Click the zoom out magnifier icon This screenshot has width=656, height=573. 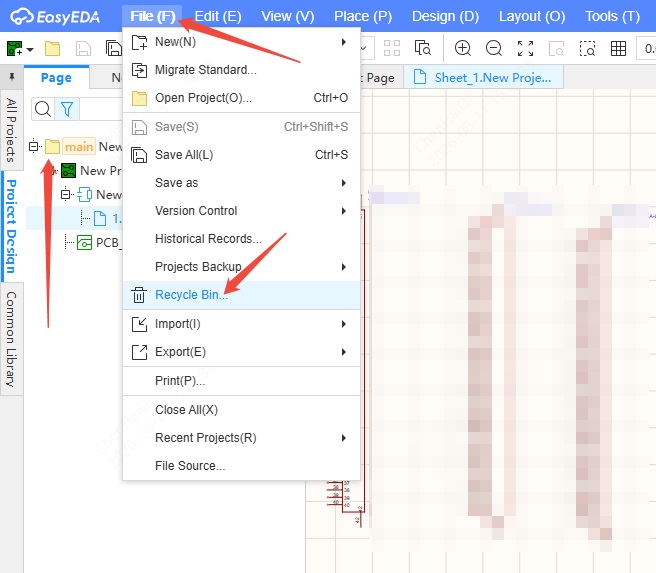[494, 49]
